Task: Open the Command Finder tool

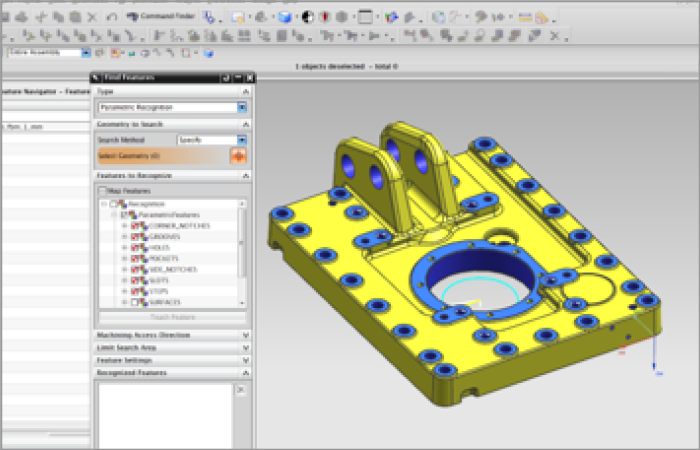Action: (161, 17)
